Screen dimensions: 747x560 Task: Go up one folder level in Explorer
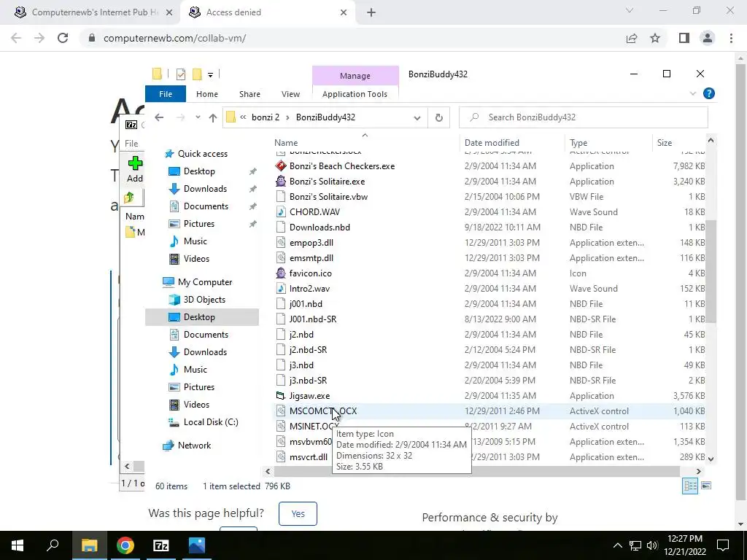212,117
